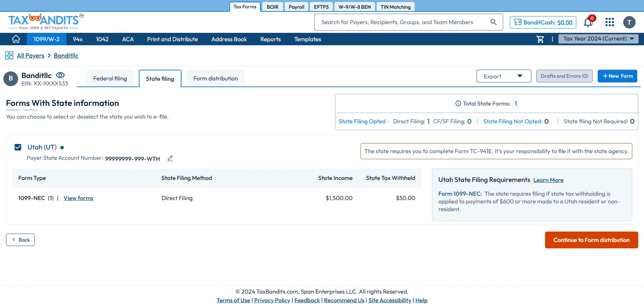Open Form distribution tab
The image size is (644, 308).
pos(215,78)
